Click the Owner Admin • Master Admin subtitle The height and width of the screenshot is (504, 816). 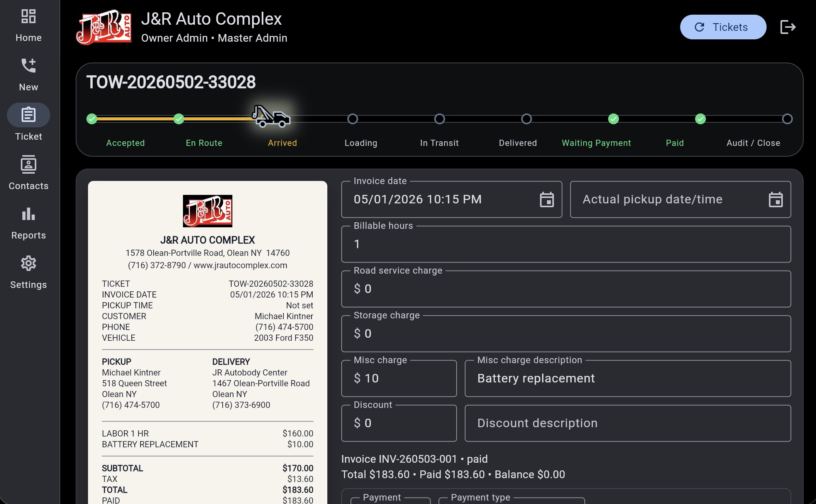[x=214, y=38]
